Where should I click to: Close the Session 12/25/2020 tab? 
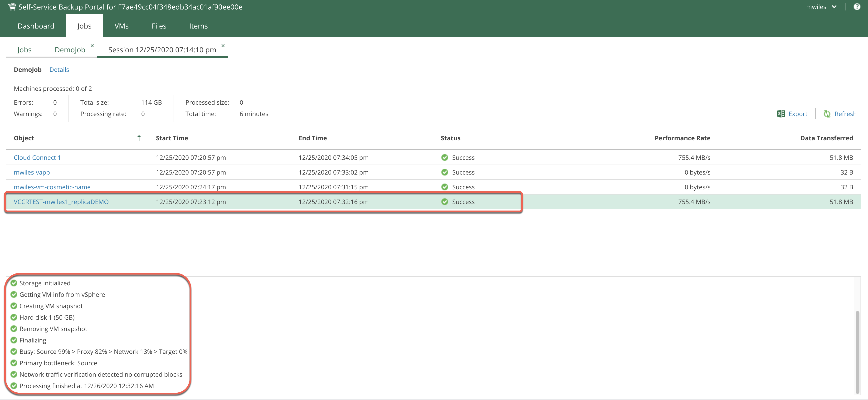(223, 45)
